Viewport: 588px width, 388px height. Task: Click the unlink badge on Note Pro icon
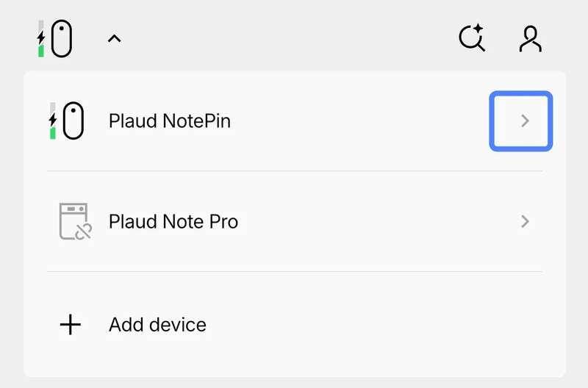84,232
